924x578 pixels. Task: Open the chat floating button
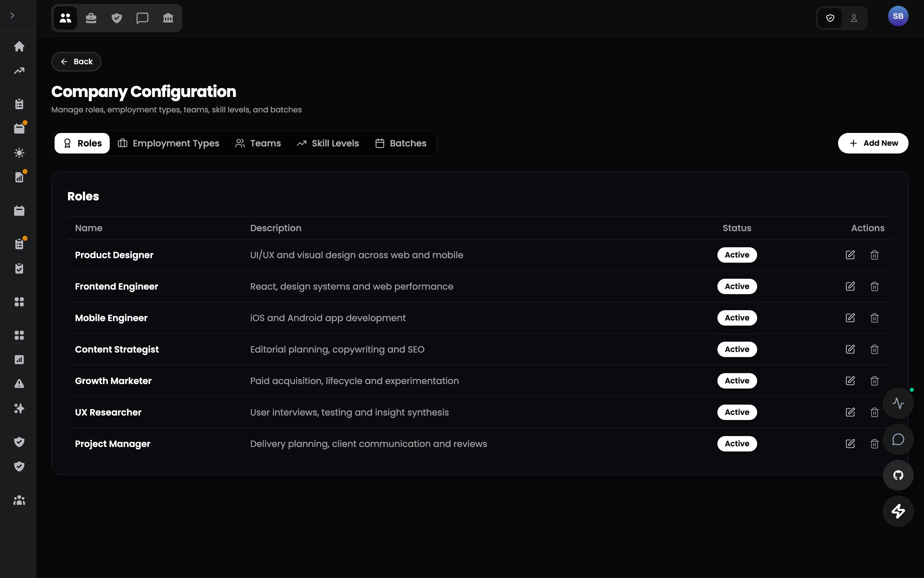(x=898, y=439)
